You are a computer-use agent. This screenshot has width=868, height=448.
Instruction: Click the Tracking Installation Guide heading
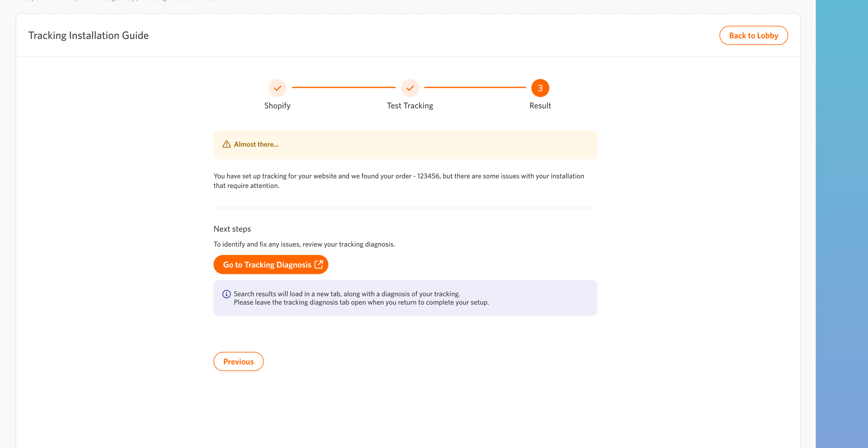coord(88,35)
